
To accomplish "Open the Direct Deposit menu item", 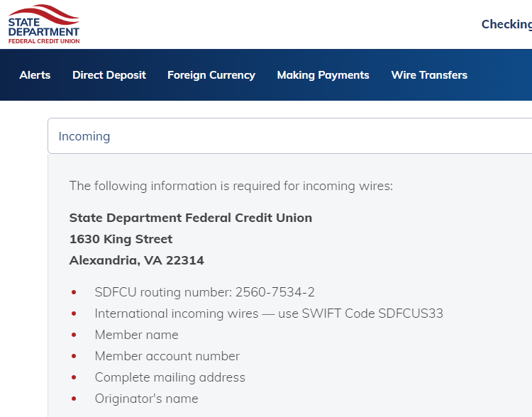I will click(109, 75).
